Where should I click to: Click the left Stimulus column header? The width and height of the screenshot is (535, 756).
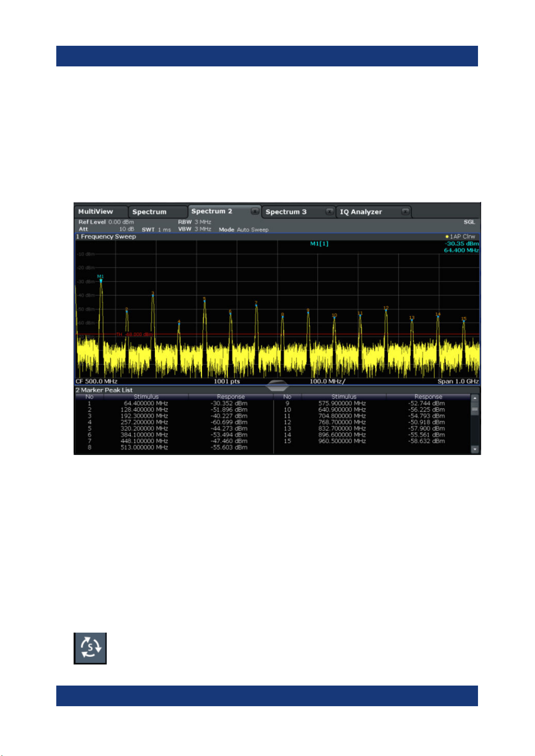point(146,397)
